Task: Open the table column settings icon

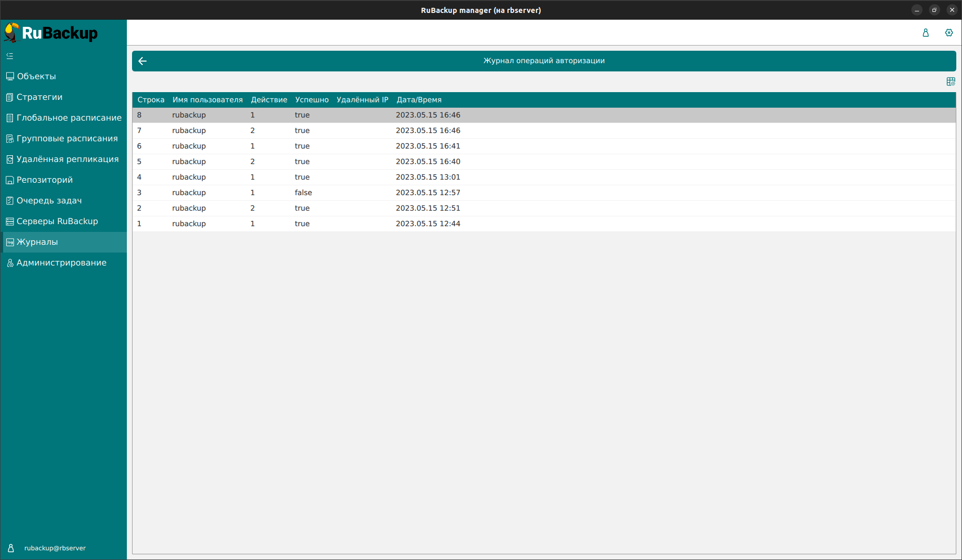Action: coord(951,82)
